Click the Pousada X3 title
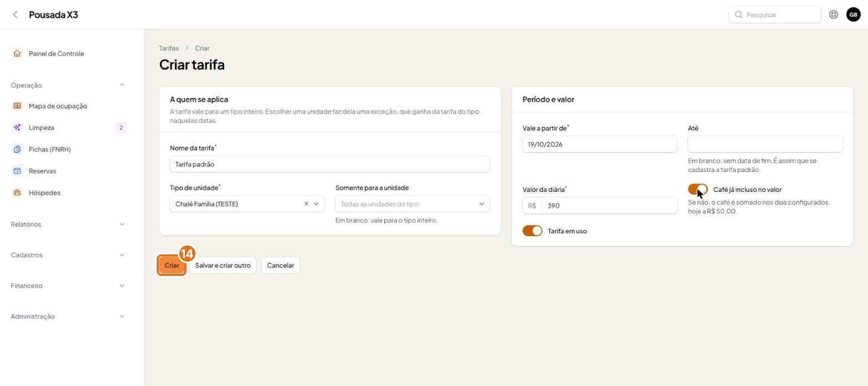868x386 pixels. click(53, 15)
